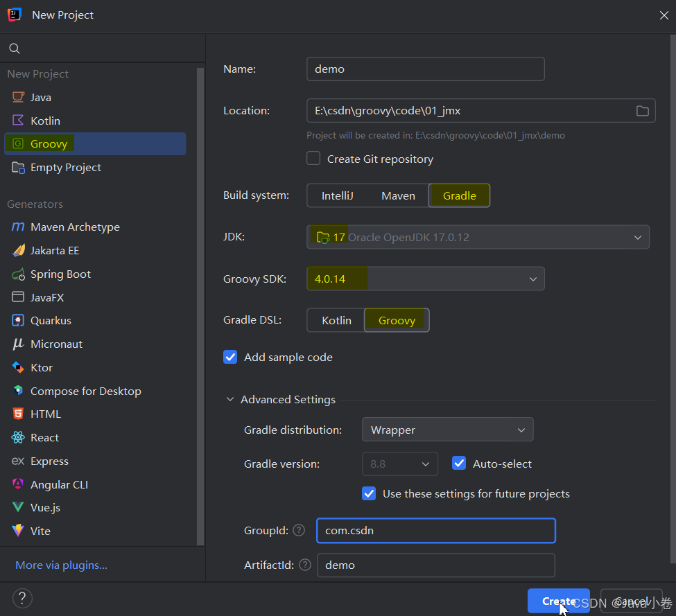Choose Spring Boot generator
Screen dimensions: 676x616
[x=95, y=274]
